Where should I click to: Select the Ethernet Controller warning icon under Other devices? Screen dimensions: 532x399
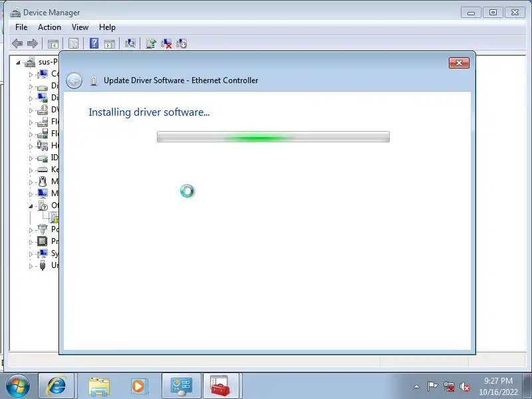54,217
